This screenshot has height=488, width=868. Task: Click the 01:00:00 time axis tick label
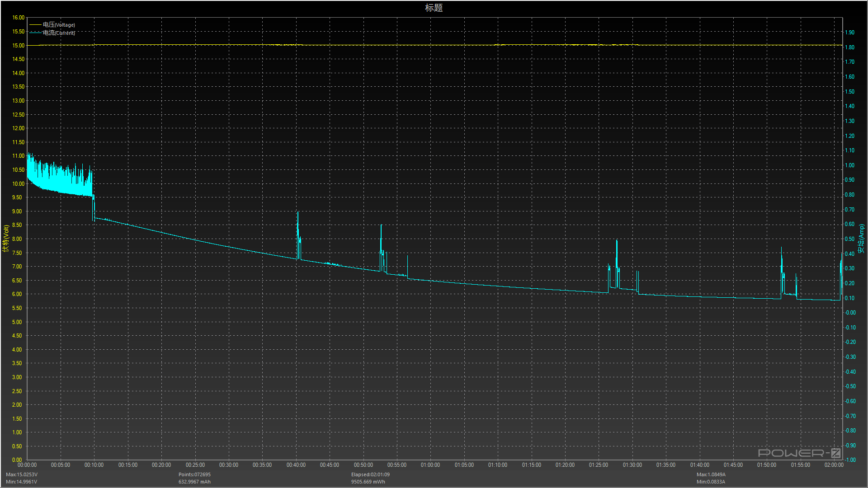coord(430,465)
